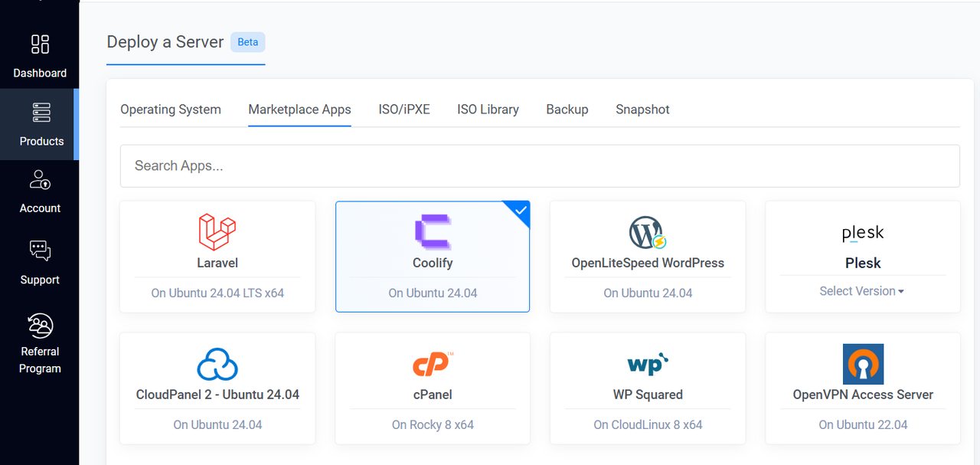Image resolution: width=980 pixels, height=465 pixels.
Task: Open the Account icon in sidebar
Action: pyautogui.click(x=40, y=180)
